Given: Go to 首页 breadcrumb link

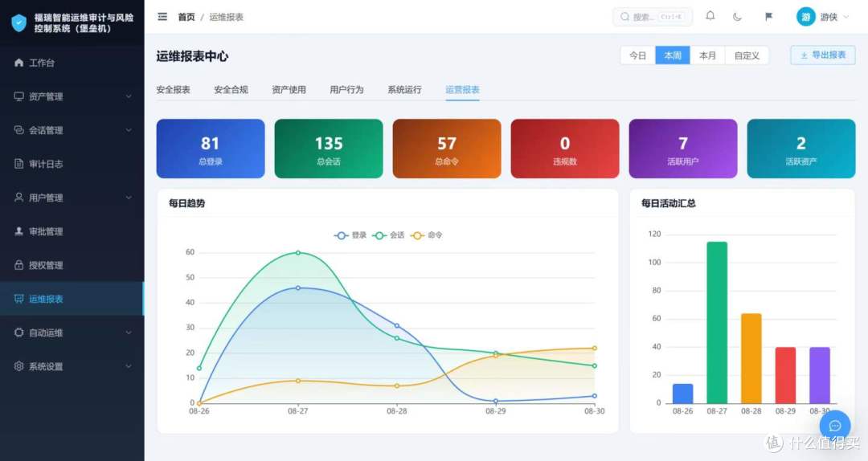Looking at the screenshot, I should click(x=186, y=17).
